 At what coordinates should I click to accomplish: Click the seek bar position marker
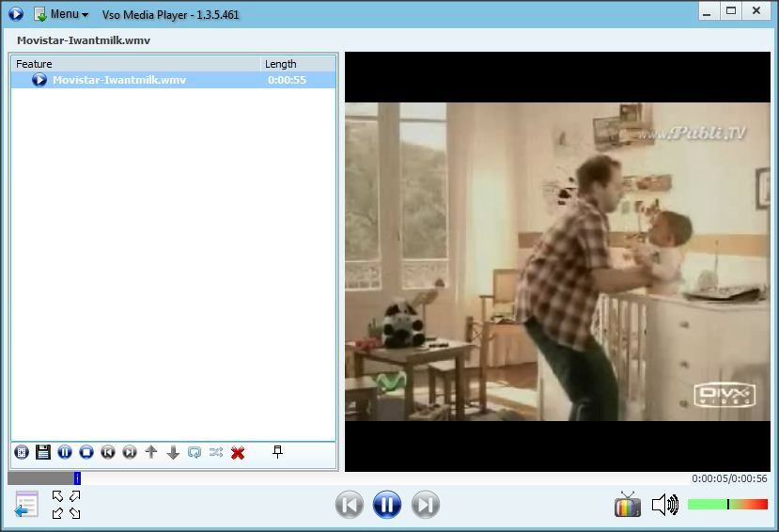[77, 478]
